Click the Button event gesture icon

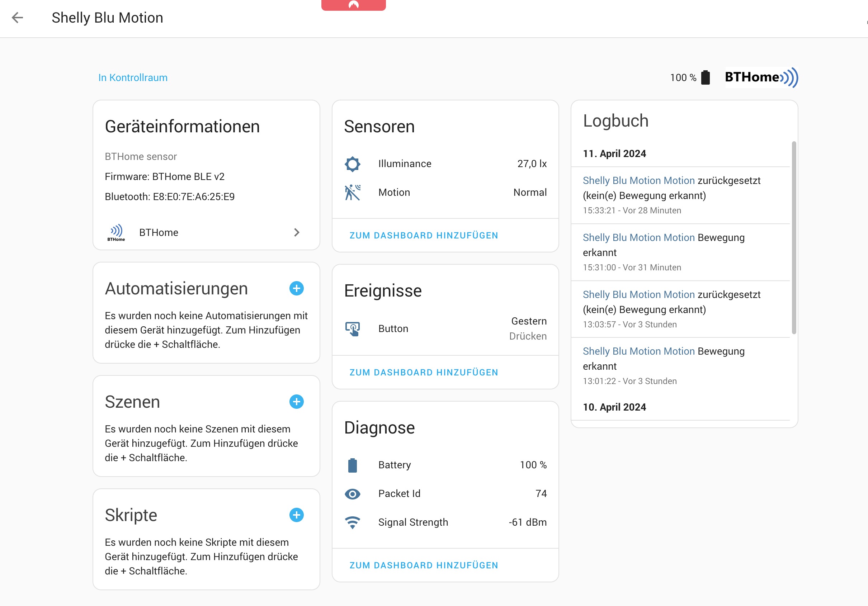(352, 328)
